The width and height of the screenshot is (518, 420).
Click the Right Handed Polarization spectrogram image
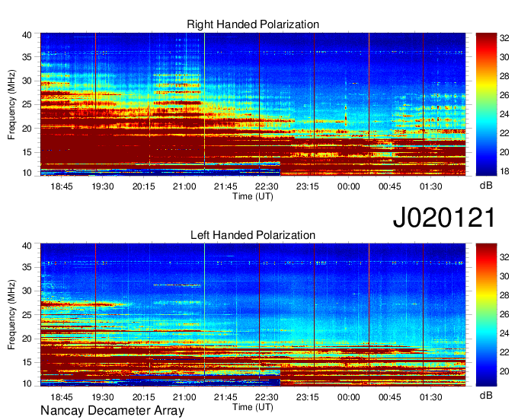(253, 104)
